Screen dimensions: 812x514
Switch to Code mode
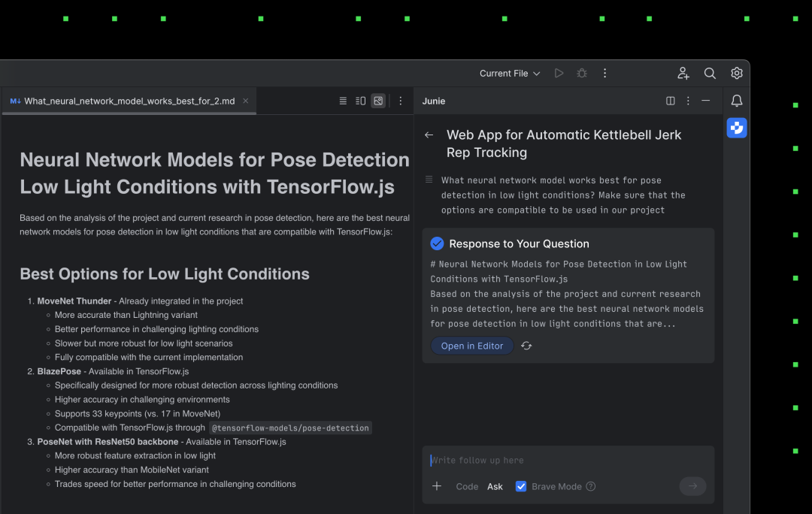point(467,486)
